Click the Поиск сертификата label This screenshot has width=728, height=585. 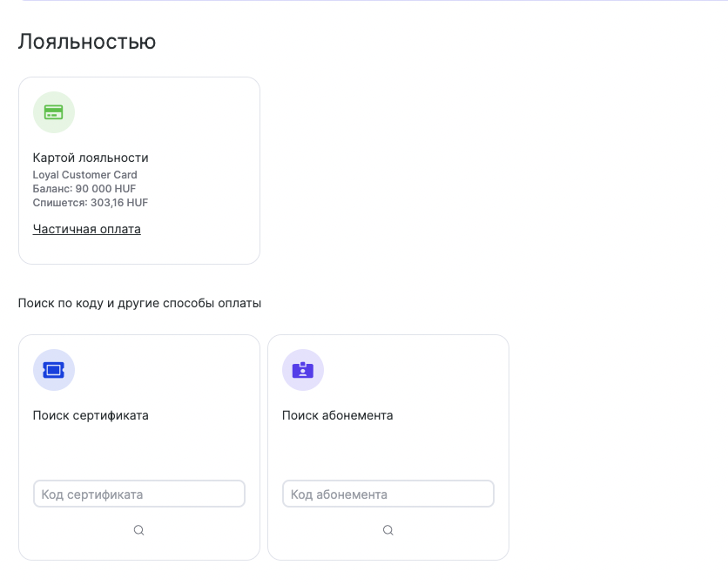click(91, 415)
